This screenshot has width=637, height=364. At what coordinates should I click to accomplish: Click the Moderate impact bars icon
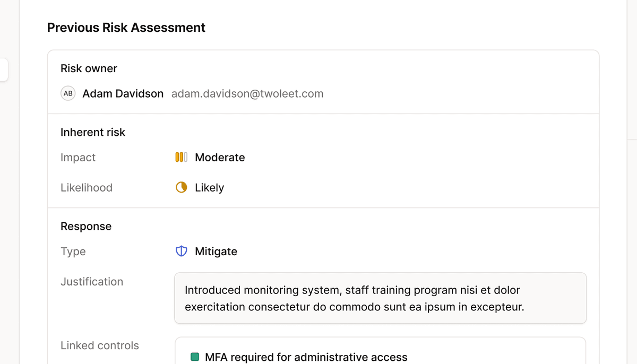click(x=181, y=157)
